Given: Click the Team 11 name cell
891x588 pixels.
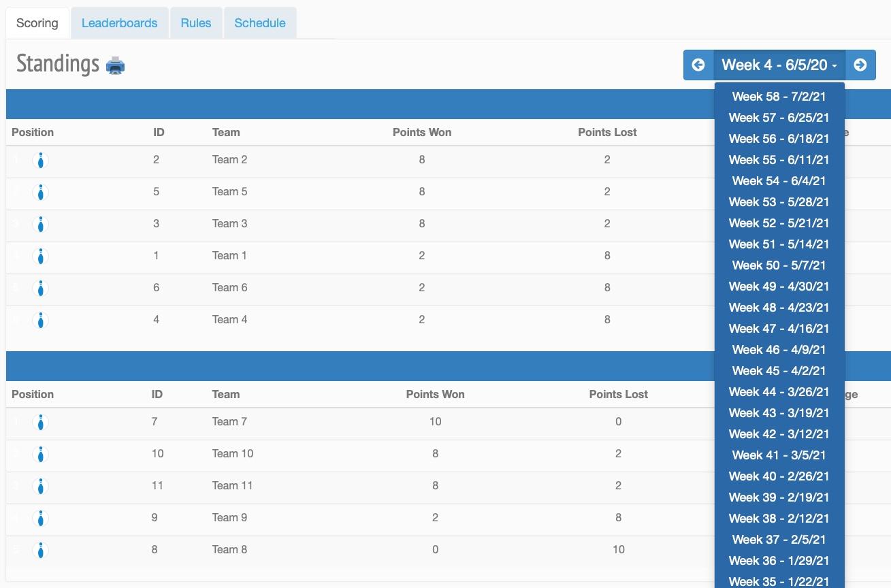Looking at the screenshot, I should [x=233, y=486].
